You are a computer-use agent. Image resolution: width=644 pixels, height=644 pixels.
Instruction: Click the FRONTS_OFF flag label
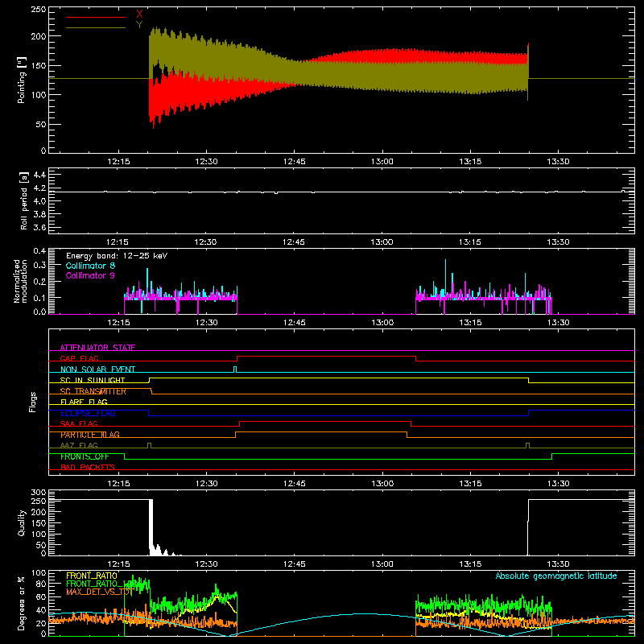[x=85, y=456]
